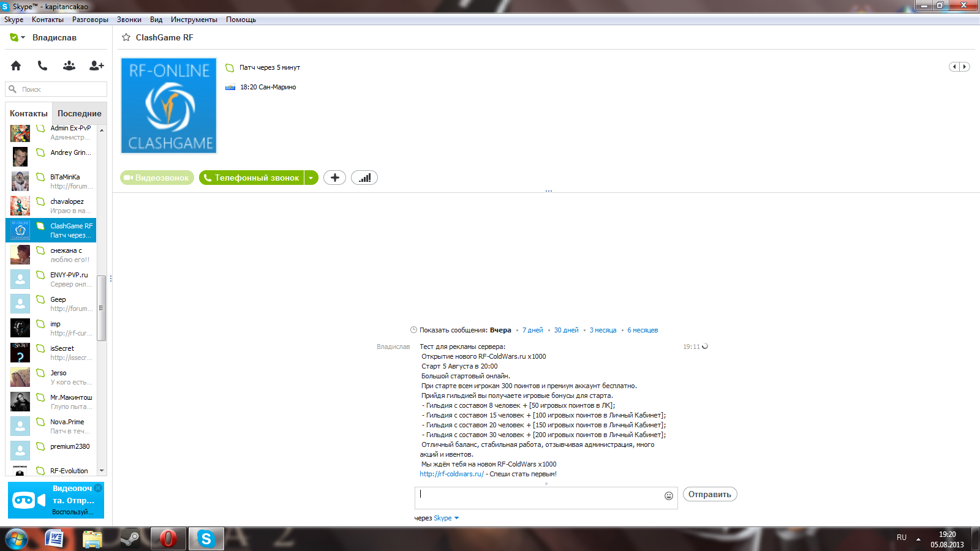Select contact premium2380
The image size is (980, 551).
click(x=51, y=451)
